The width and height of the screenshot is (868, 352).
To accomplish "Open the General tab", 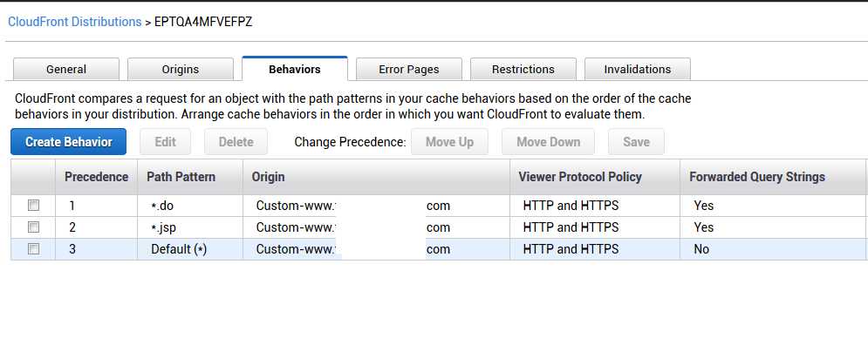I will click(x=66, y=70).
